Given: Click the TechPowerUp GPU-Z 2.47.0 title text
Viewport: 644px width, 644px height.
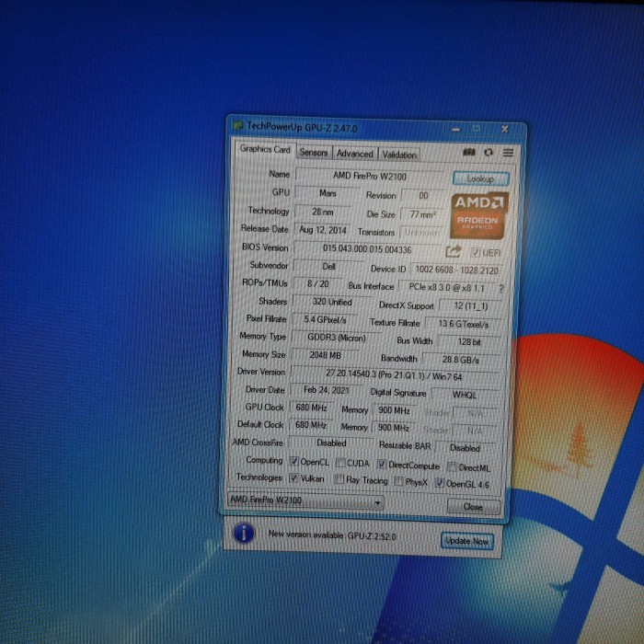Looking at the screenshot, I should coord(302,127).
